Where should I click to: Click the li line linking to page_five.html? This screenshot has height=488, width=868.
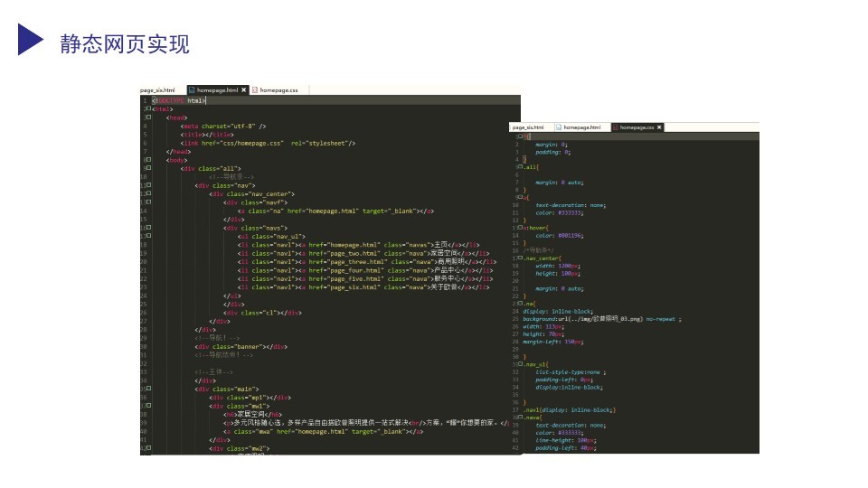click(365, 279)
